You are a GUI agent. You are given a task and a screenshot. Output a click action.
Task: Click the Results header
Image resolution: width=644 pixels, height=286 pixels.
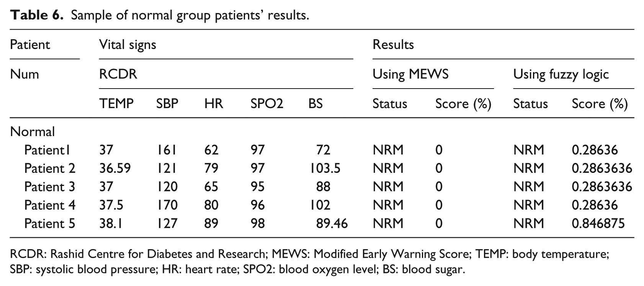click(393, 44)
